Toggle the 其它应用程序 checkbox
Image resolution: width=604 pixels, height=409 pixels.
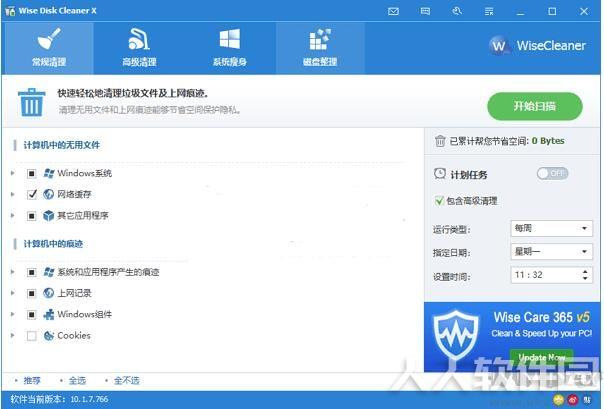(x=32, y=216)
